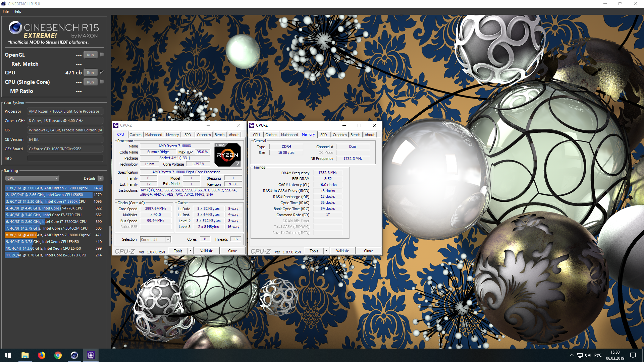The width and height of the screenshot is (644, 362).
Task: Click Close button in right CPU-Z window
Action: tap(368, 251)
